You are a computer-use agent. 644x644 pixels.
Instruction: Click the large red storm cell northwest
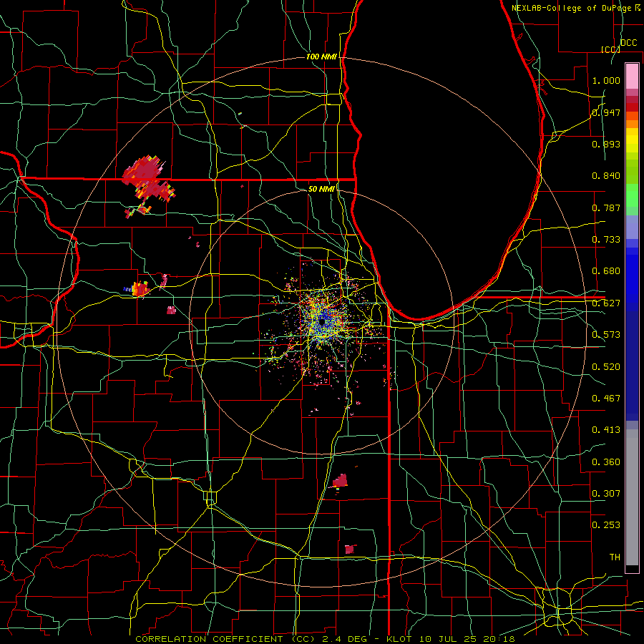tap(148, 177)
